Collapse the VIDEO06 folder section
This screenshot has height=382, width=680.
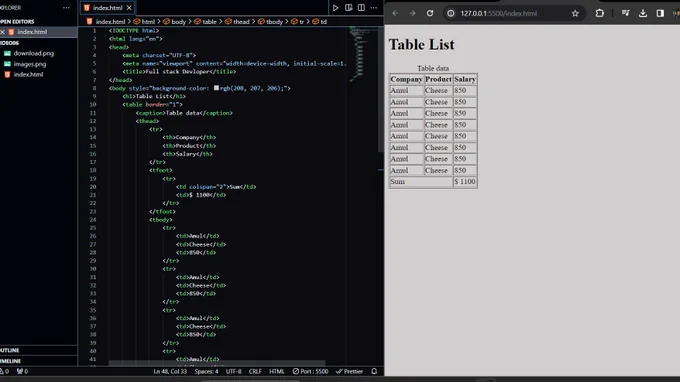point(10,43)
